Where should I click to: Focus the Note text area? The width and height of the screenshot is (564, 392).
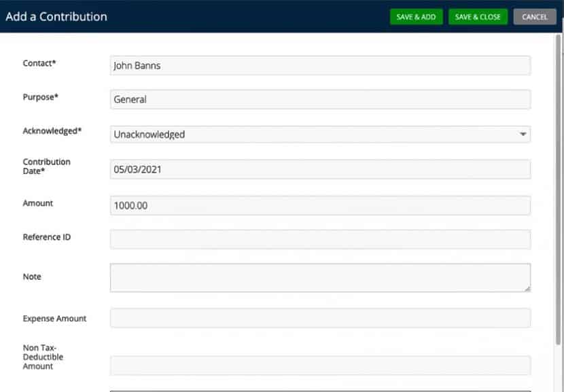[x=319, y=278]
